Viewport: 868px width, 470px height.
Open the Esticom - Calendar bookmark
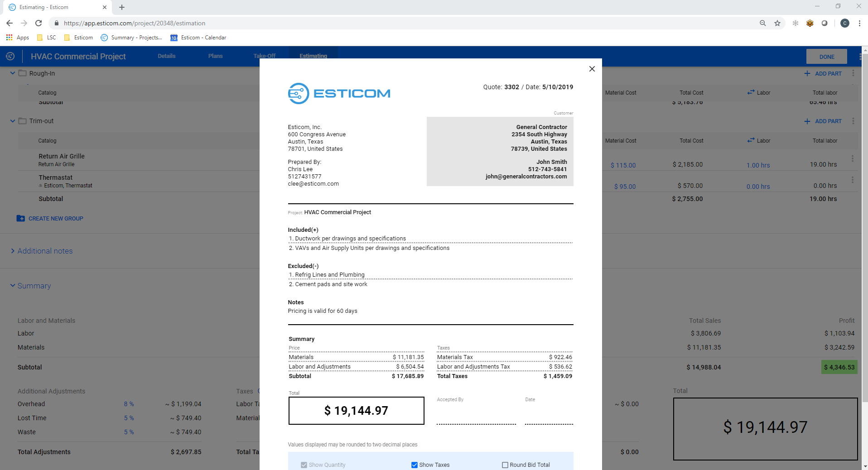(198, 38)
